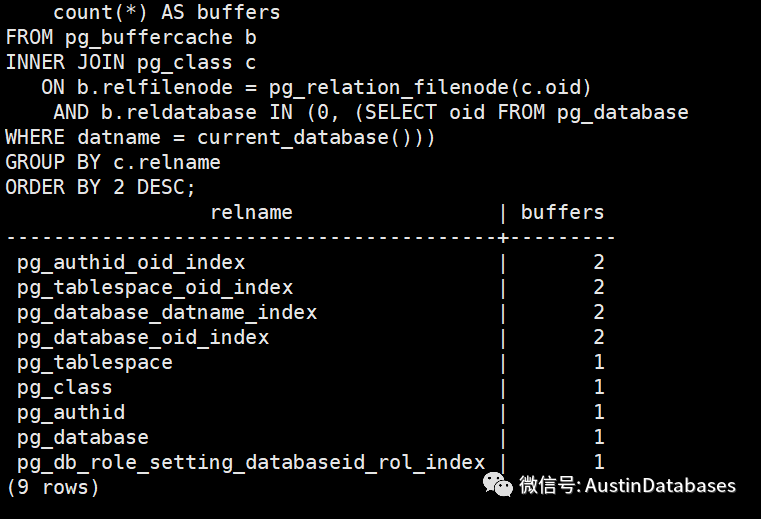Click the ORDER BY 2 DESC line
This screenshot has width=761, height=519.
tap(101, 187)
